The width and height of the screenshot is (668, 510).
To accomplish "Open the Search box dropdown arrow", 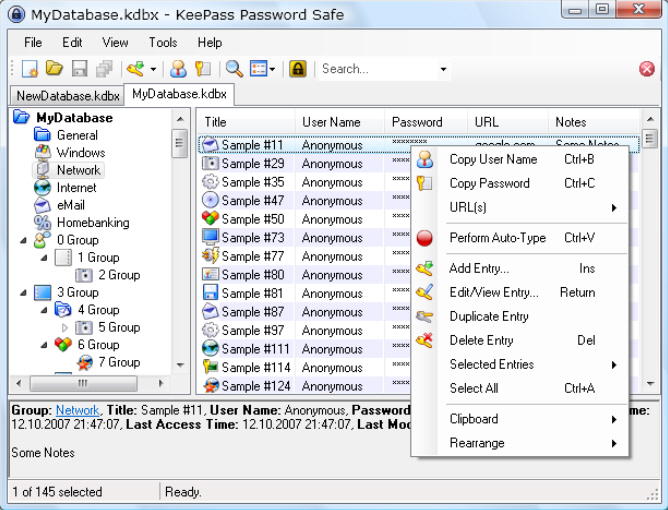I will [443, 69].
